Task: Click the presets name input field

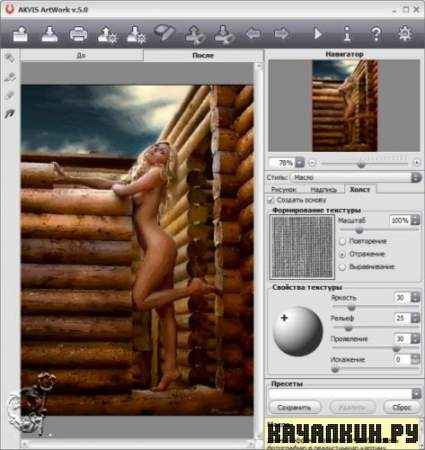Action: coord(340,394)
